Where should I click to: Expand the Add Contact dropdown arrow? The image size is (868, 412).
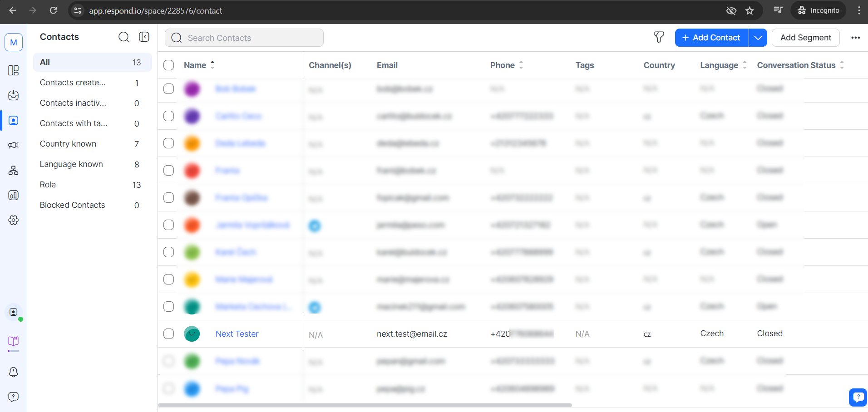pyautogui.click(x=758, y=38)
